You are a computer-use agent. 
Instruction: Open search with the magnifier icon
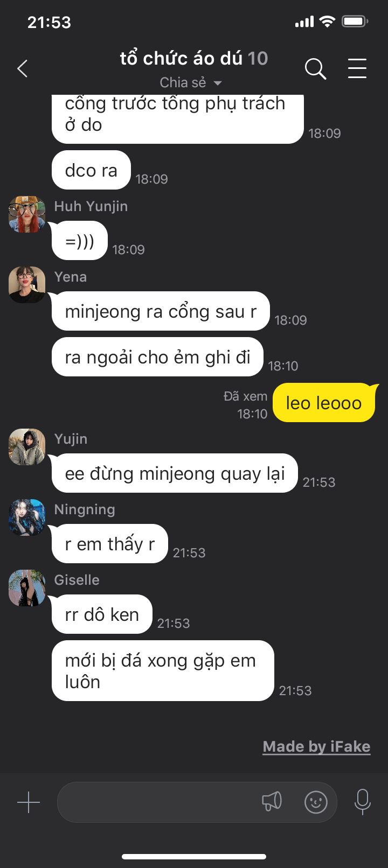315,69
